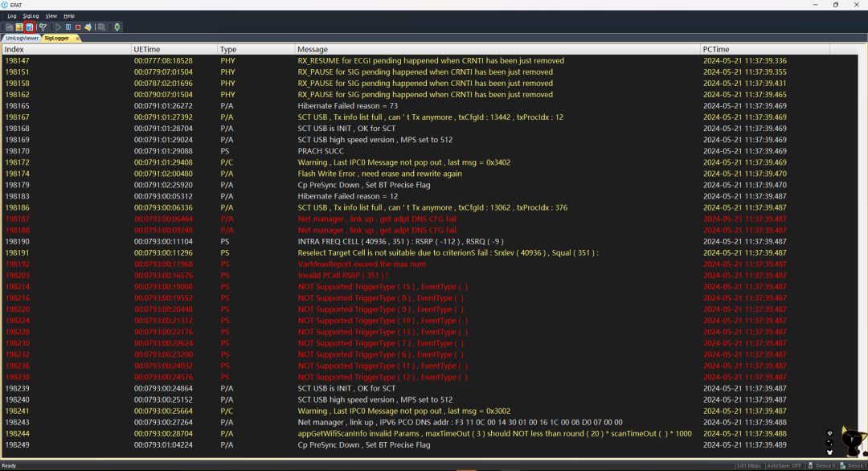The height and width of the screenshot is (471, 868).
Task: Select 'Reselect Target Cell is not suitable' message
Action: click(448, 253)
